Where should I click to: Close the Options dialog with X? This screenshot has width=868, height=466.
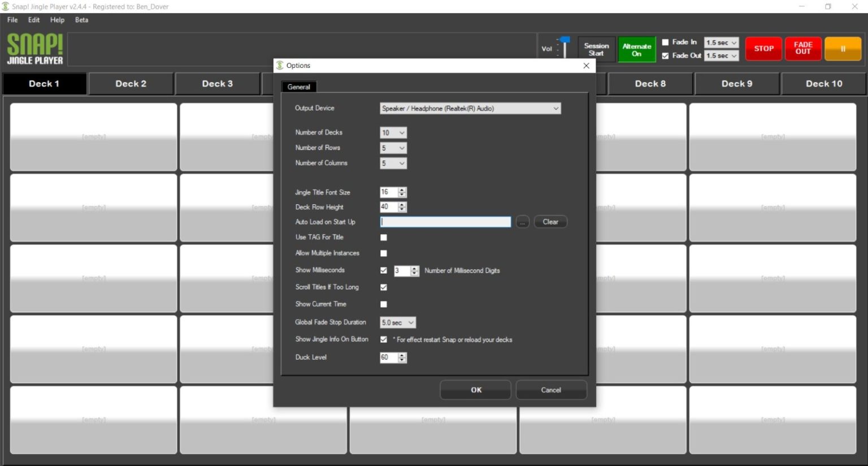[586, 66]
